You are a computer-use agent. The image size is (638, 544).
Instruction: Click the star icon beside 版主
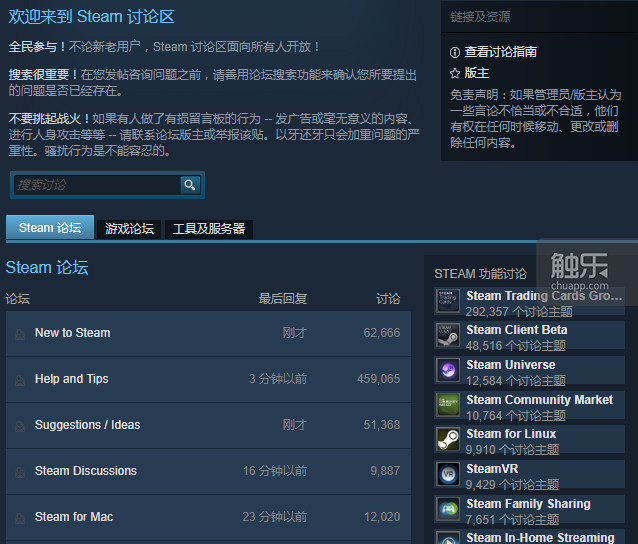point(455,74)
